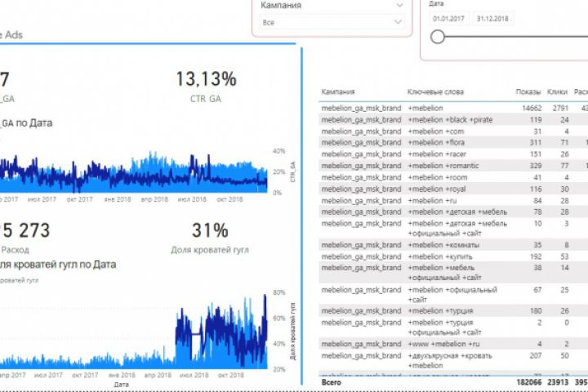588x392 pixels.
Task: Select keyword +mebelion +royal
Action: click(x=436, y=189)
